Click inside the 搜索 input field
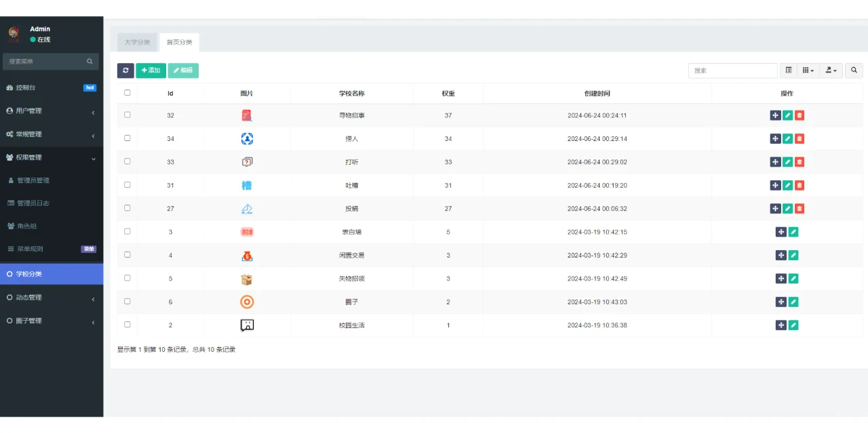Viewport: 868px width, 433px height. (x=732, y=70)
